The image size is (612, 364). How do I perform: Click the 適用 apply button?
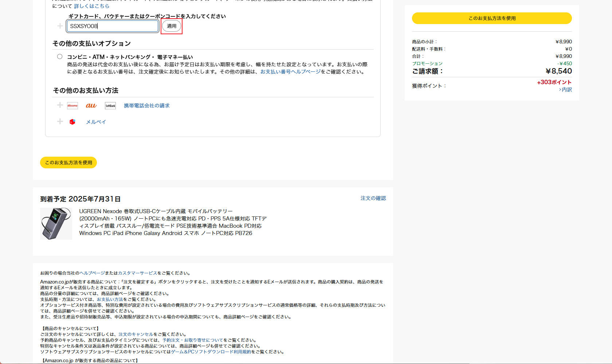(x=172, y=26)
